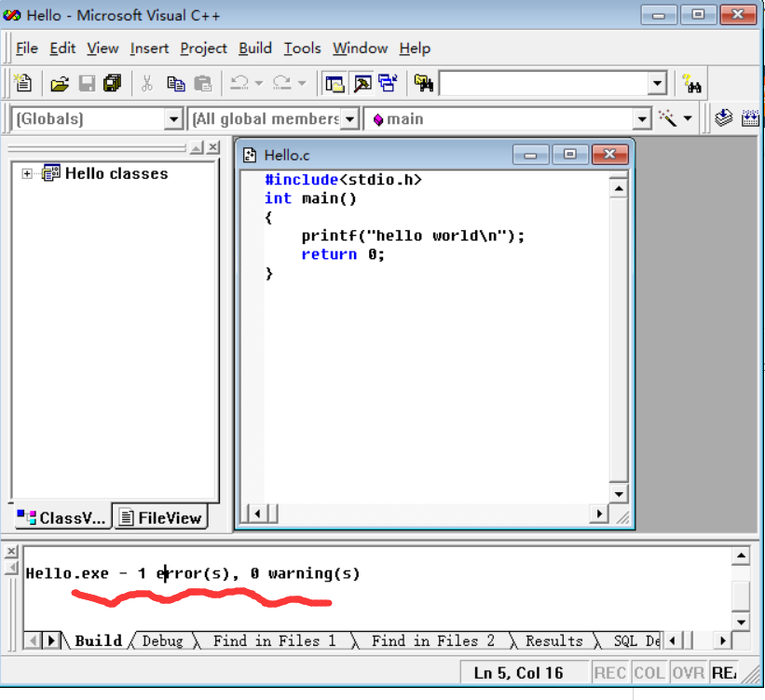
Task: Click the Hello.c document icon
Action: 250,156
